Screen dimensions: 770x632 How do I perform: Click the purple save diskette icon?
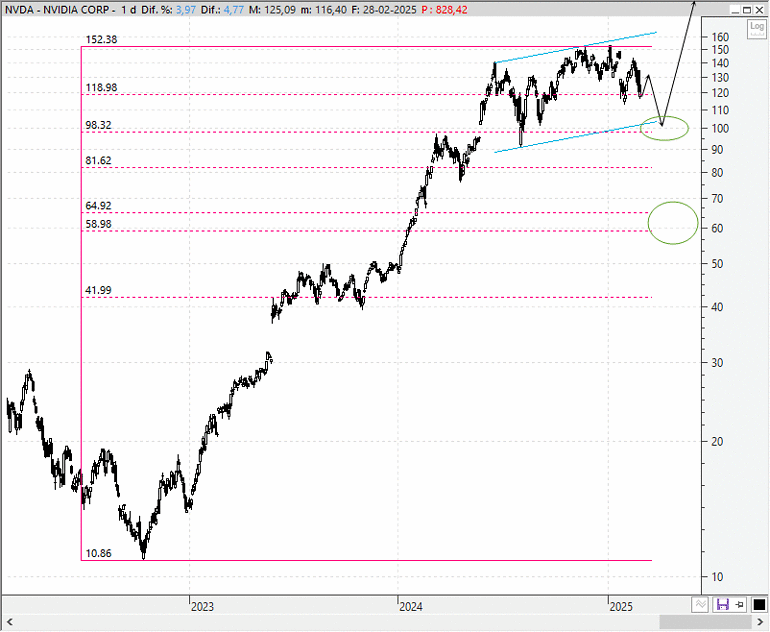[x=722, y=605]
